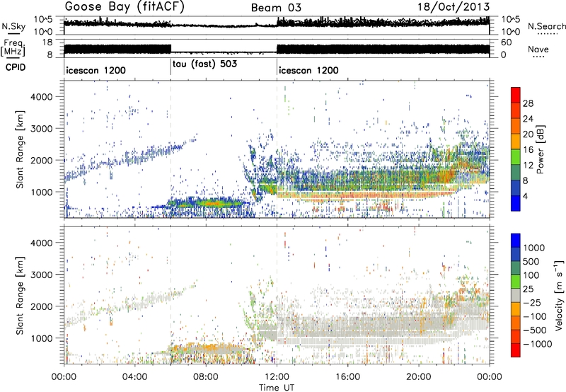Click the '18' frequency axis value
Screen dimensions: 566x392
click(47, 42)
